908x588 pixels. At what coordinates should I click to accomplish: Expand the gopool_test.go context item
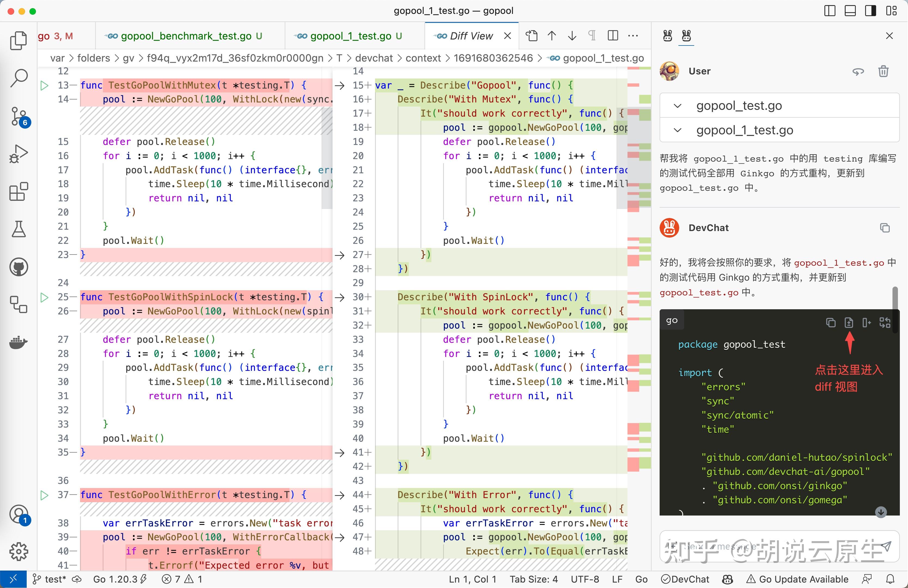(x=678, y=106)
